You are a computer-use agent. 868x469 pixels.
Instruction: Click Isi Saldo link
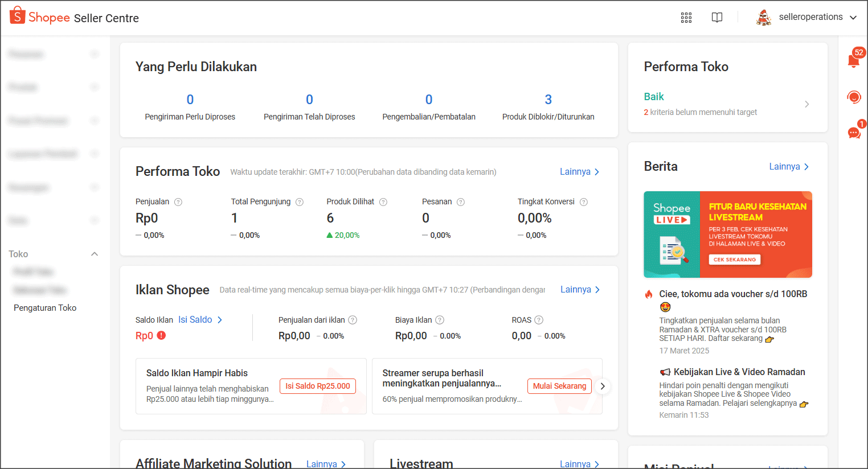(x=200, y=320)
